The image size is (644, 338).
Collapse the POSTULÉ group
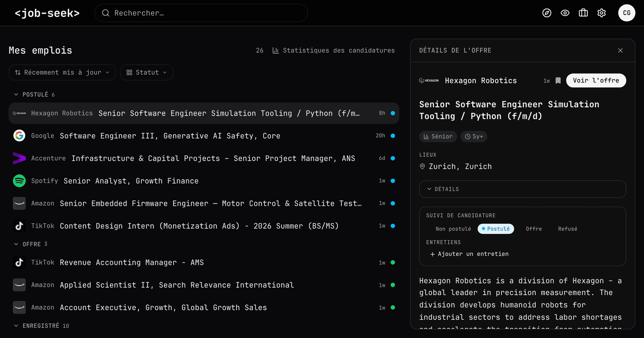(x=34, y=95)
